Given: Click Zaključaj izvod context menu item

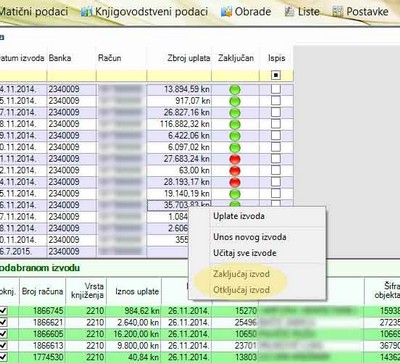Looking at the screenshot, I should click(x=241, y=274).
